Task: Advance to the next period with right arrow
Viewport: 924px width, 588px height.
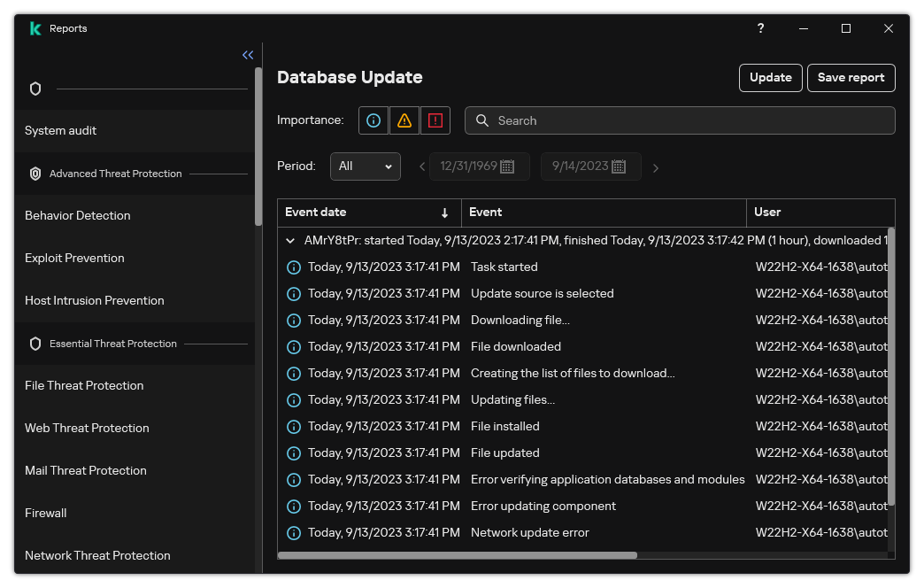Action: 656,166
